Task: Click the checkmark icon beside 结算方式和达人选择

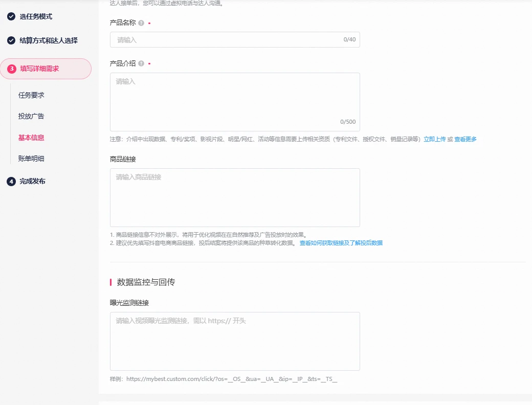Action: tap(11, 40)
